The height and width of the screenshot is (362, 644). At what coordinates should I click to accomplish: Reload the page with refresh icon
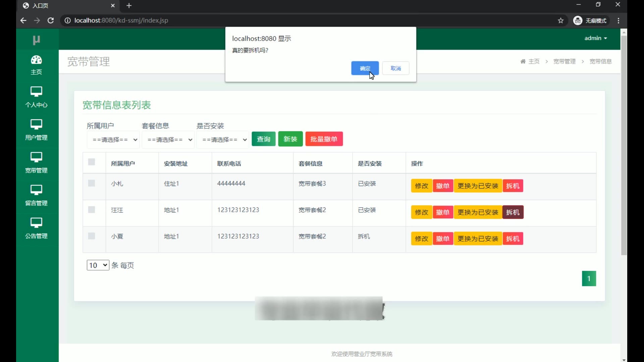pos(51,20)
